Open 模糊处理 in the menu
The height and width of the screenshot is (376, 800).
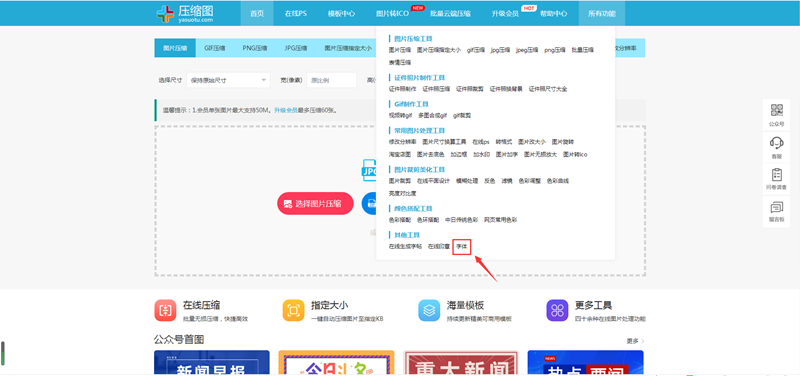[467, 181]
